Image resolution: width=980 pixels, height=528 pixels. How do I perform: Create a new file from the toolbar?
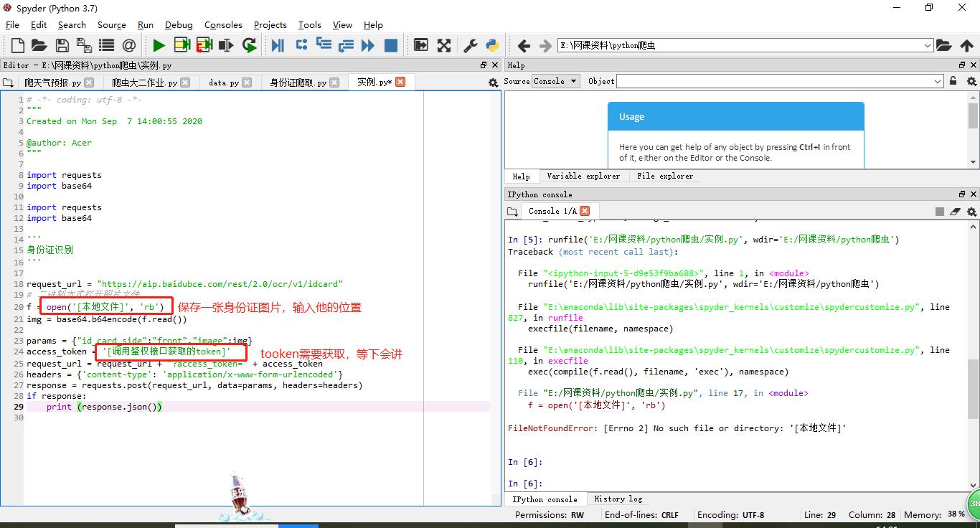(x=17, y=45)
